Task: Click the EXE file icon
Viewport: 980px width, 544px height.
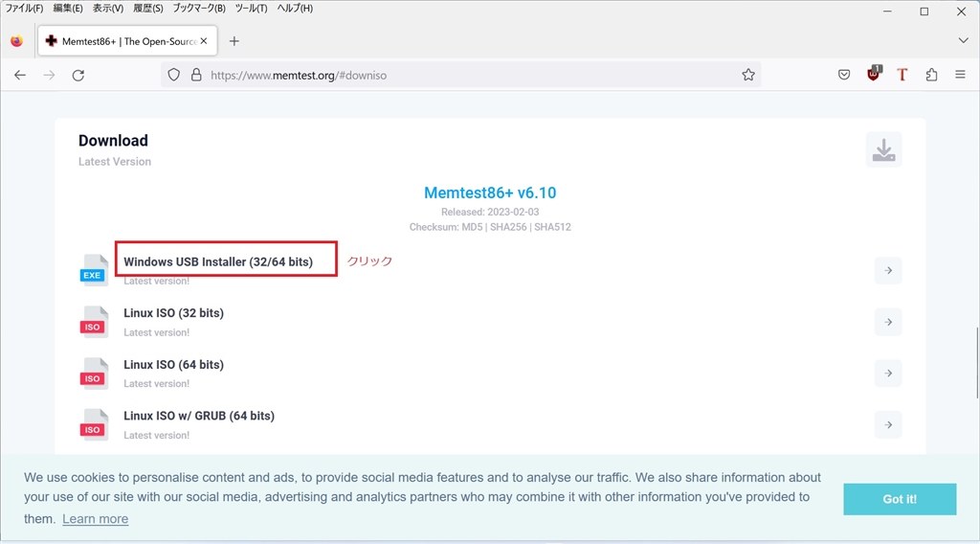Action: click(x=94, y=270)
